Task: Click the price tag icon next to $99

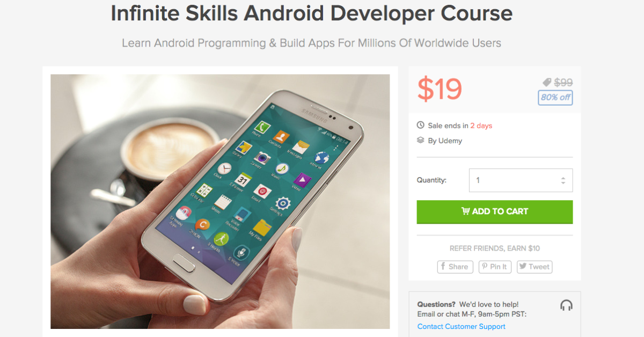Action: click(x=547, y=83)
